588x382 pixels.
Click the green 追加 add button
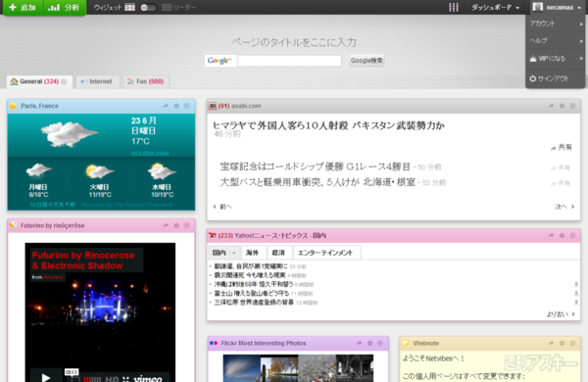click(x=23, y=7)
